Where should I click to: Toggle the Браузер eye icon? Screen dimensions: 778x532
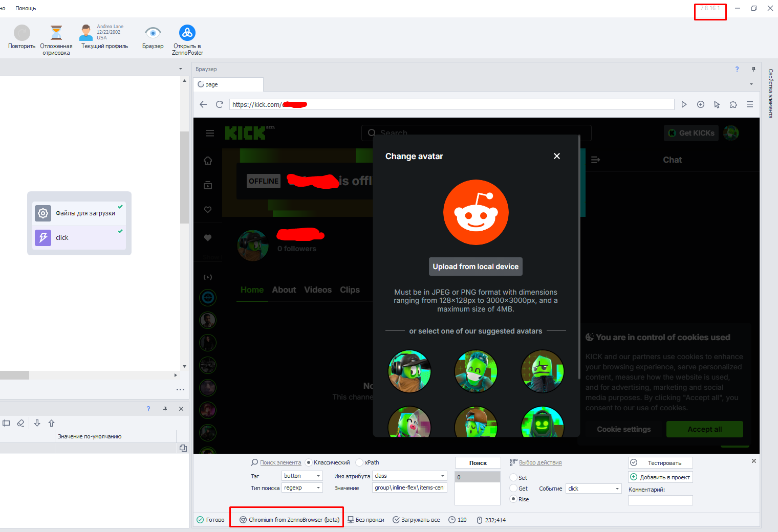[x=153, y=33]
